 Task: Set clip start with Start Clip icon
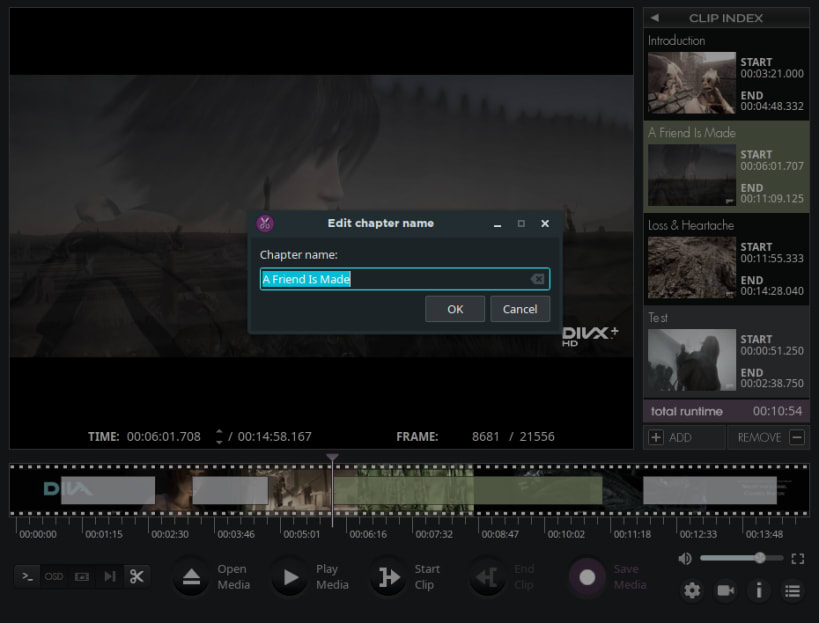[389, 577]
